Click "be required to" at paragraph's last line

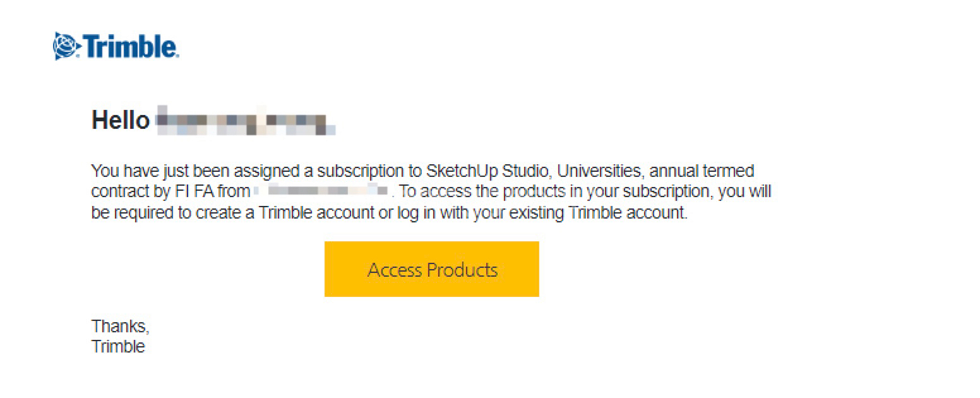point(133,212)
